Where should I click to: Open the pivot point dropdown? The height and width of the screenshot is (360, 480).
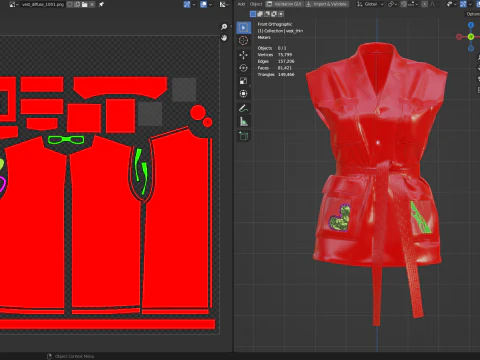392,4
